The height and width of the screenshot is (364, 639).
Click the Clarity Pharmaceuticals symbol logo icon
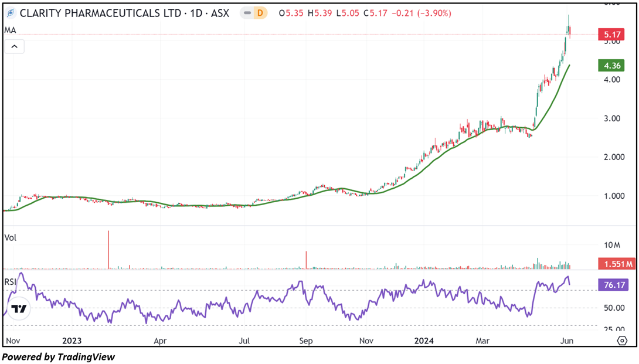(x=11, y=13)
